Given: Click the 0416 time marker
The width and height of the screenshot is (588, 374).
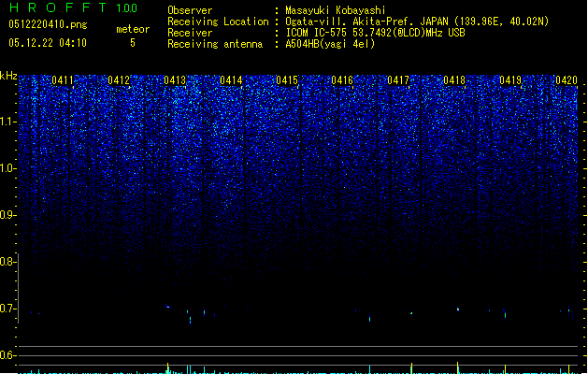Looking at the screenshot, I should coord(342,80).
